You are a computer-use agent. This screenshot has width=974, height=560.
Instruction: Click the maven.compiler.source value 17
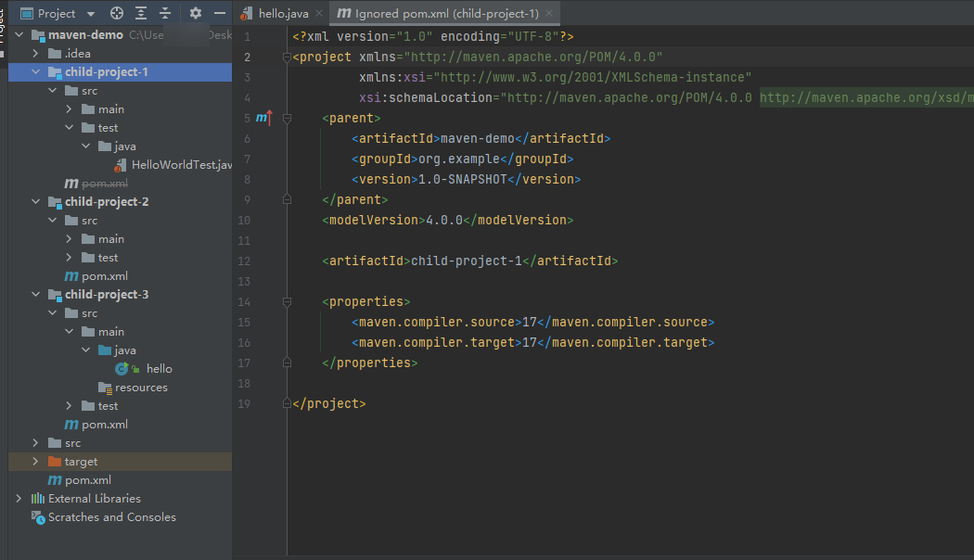click(530, 323)
